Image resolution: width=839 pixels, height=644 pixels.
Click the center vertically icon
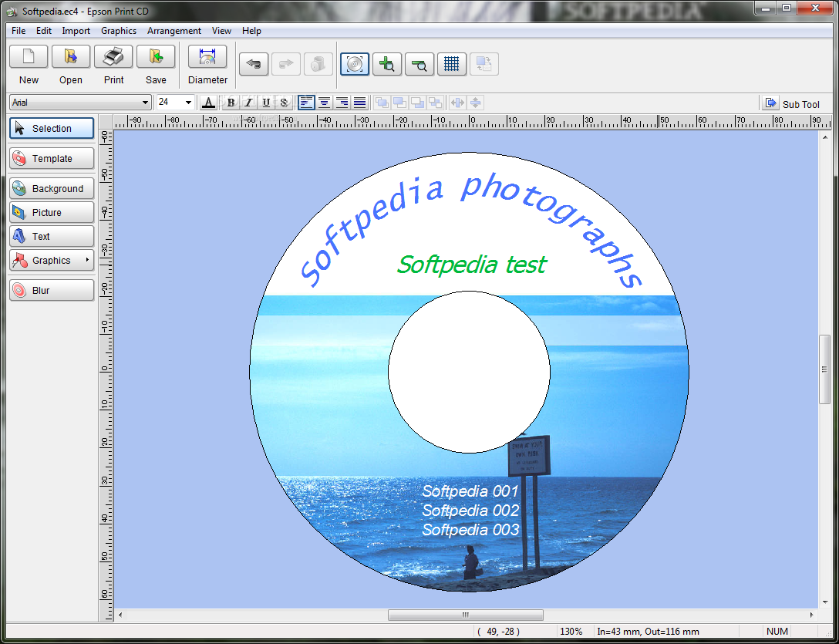(476, 103)
